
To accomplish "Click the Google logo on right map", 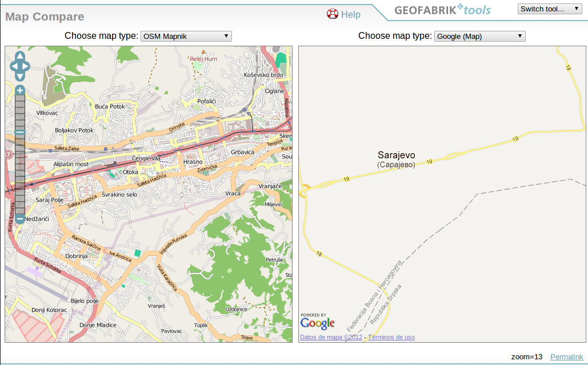I will click(x=317, y=323).
